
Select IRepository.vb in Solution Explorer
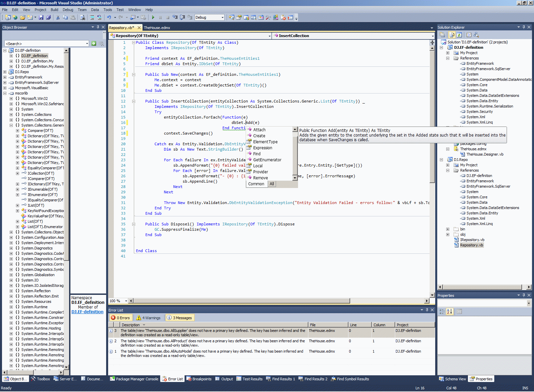tap(472, 240)
